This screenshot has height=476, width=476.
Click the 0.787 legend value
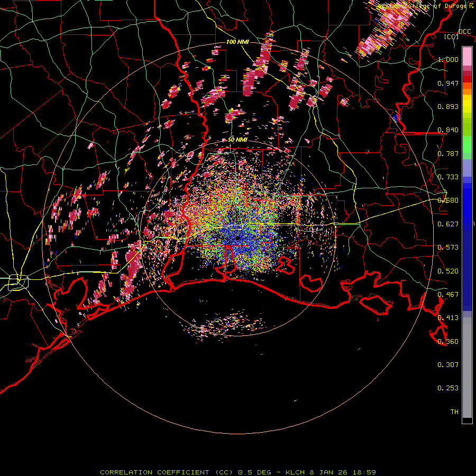[x=448, y=153]
